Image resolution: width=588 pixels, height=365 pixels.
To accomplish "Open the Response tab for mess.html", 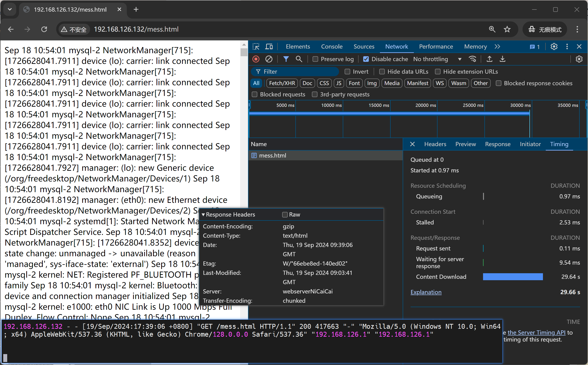I will (497, 144).
